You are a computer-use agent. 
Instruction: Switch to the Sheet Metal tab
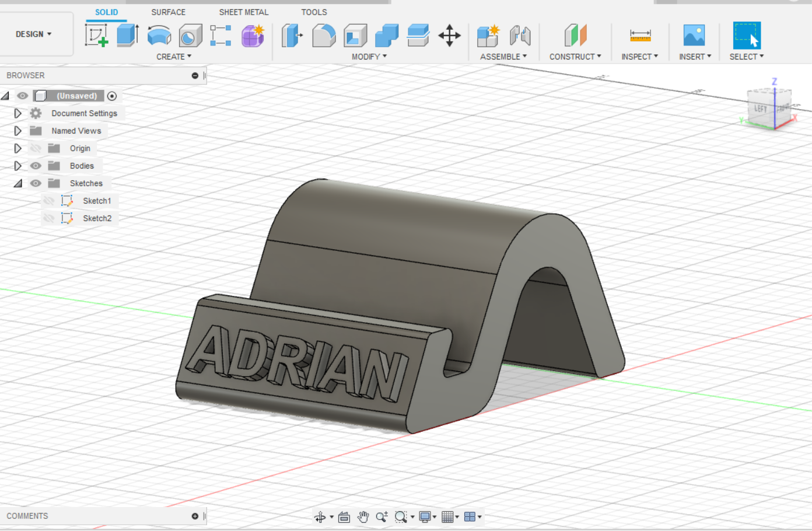pos(244,12)
